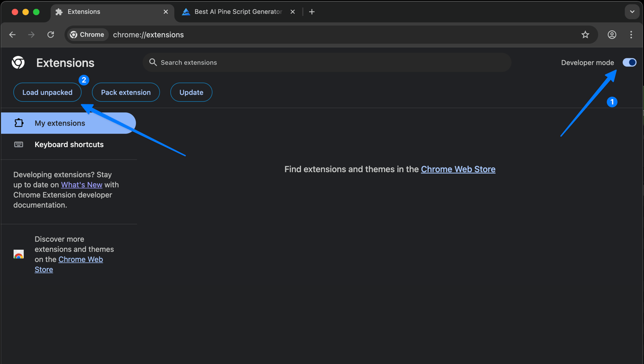Viewport: 644px width, 364px height.
Task: Click the new tab plus button
Action: [x=312, y=12]
